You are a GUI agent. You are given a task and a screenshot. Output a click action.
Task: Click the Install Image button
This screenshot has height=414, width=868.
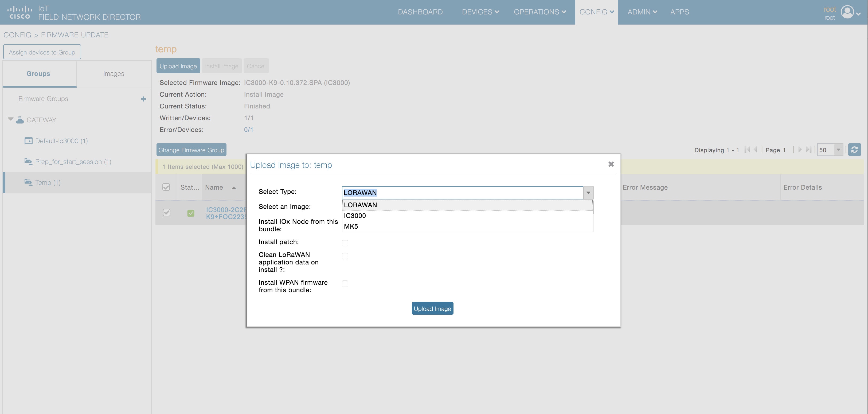tap(222, 66)
